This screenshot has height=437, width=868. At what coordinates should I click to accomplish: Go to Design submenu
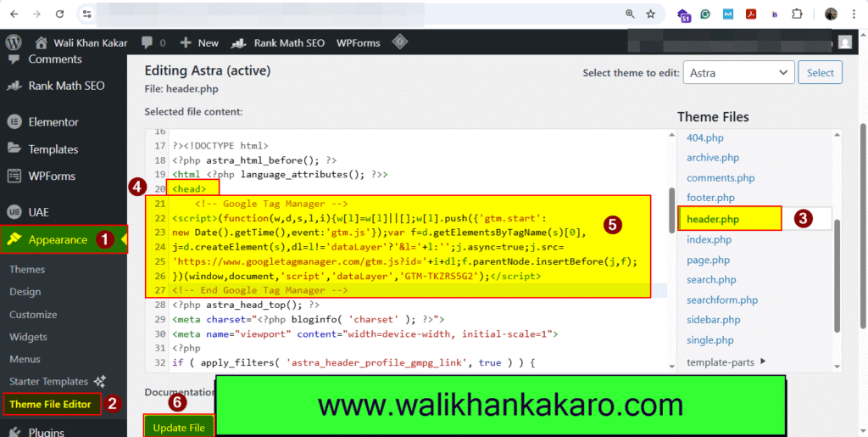click(25, 292)
